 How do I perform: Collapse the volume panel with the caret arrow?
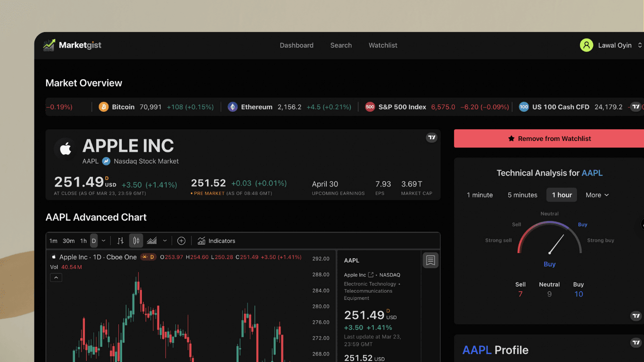[x=56, y=277]
